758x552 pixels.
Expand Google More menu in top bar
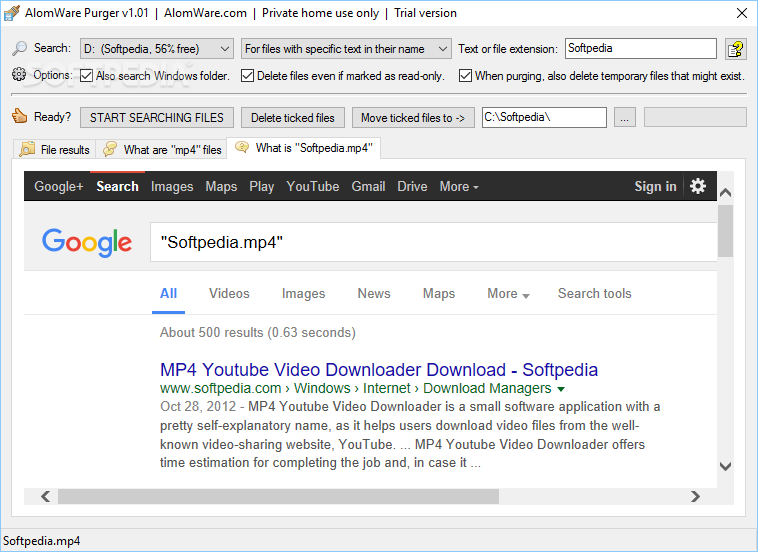(459, 187)
